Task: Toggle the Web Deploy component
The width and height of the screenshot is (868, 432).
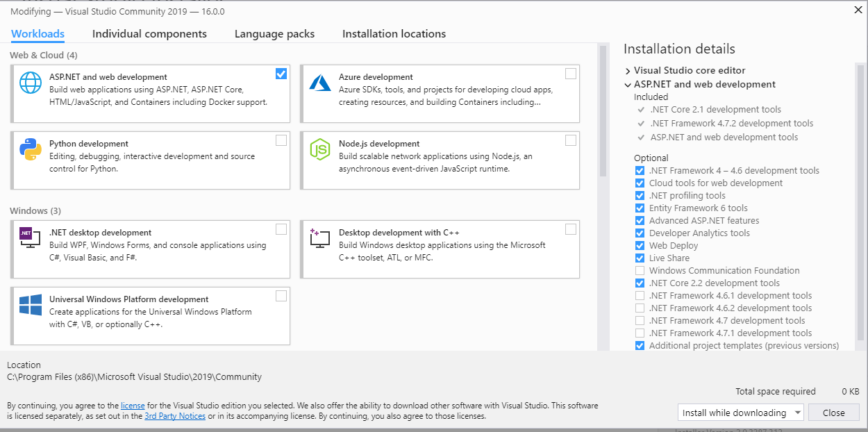Action: (x=640, y=246)
